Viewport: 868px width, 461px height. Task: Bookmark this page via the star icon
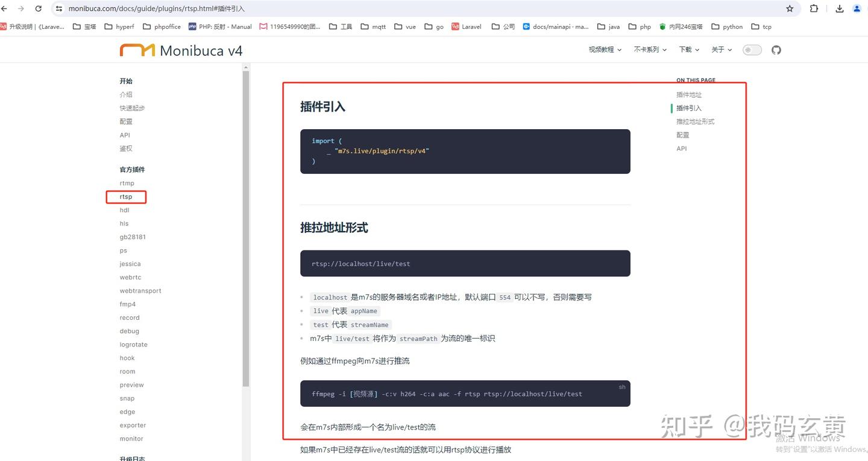[790, 8]
